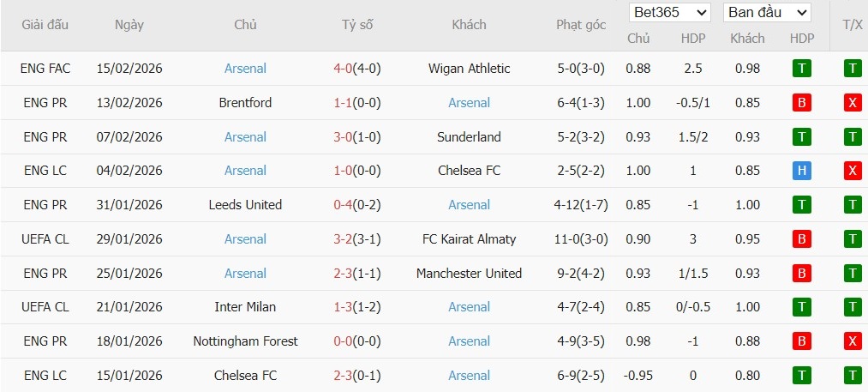Screen dimensions: 868x392
Task: Click red B HDP badge in Brentford row
Action: [802, 103]
